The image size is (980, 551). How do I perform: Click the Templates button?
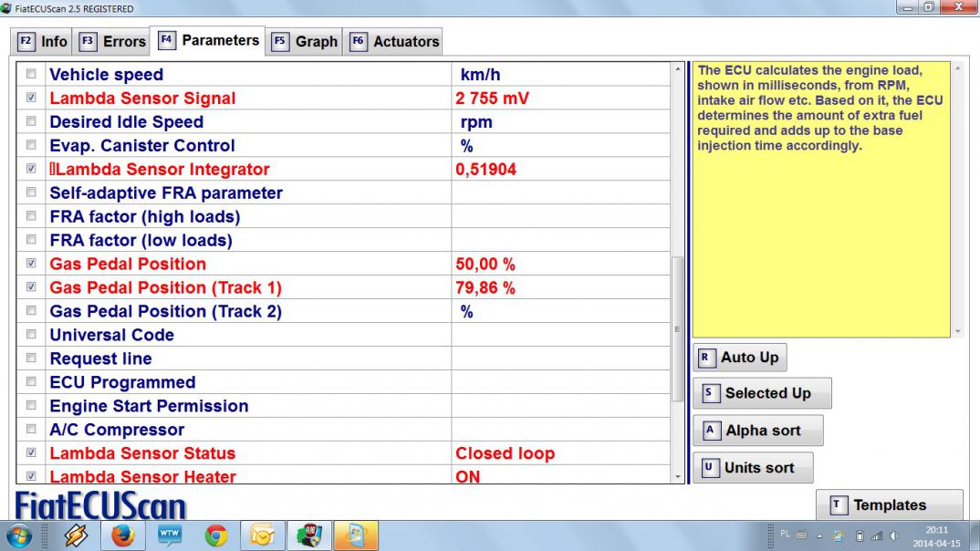[889, 505]
